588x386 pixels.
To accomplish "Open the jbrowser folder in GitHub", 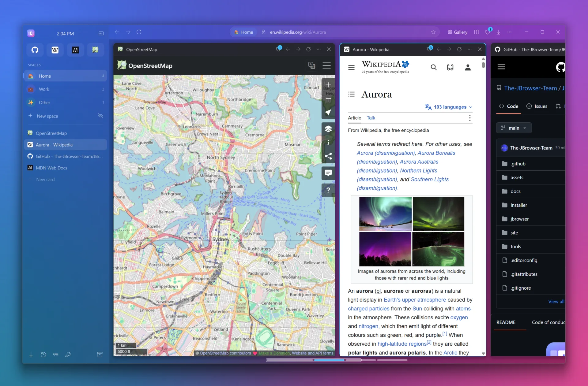I will (519, 219).
